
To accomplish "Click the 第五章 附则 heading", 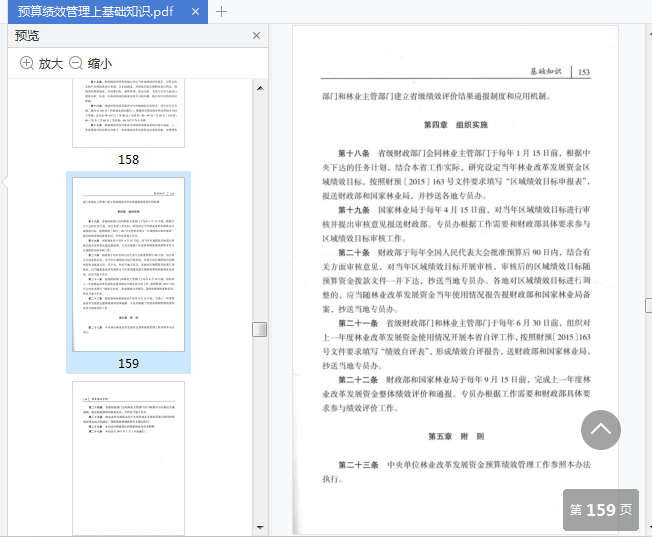I will 456,436.
